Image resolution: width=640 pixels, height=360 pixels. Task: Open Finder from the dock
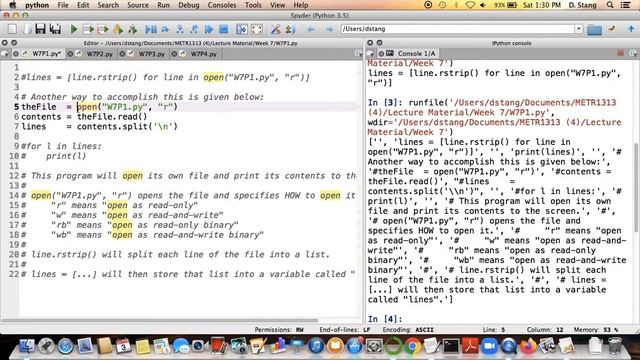27,346
